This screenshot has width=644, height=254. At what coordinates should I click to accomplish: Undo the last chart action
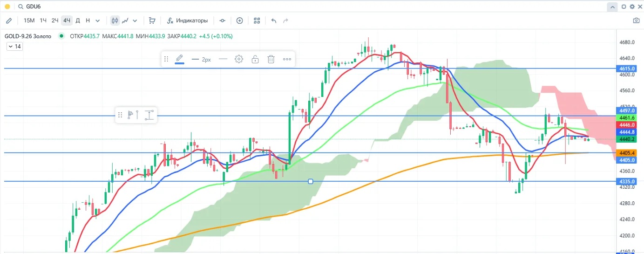[274, 21]
